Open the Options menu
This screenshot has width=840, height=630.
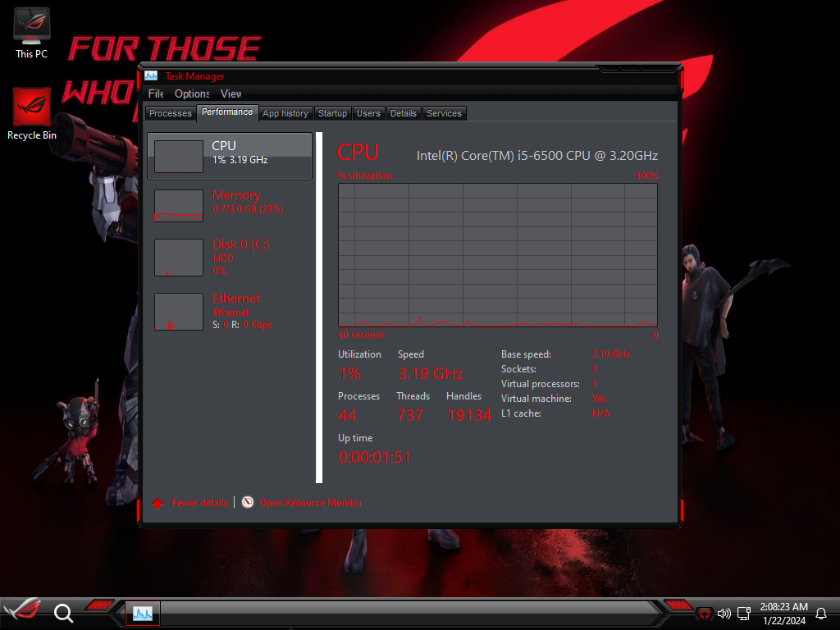[192, 94]
